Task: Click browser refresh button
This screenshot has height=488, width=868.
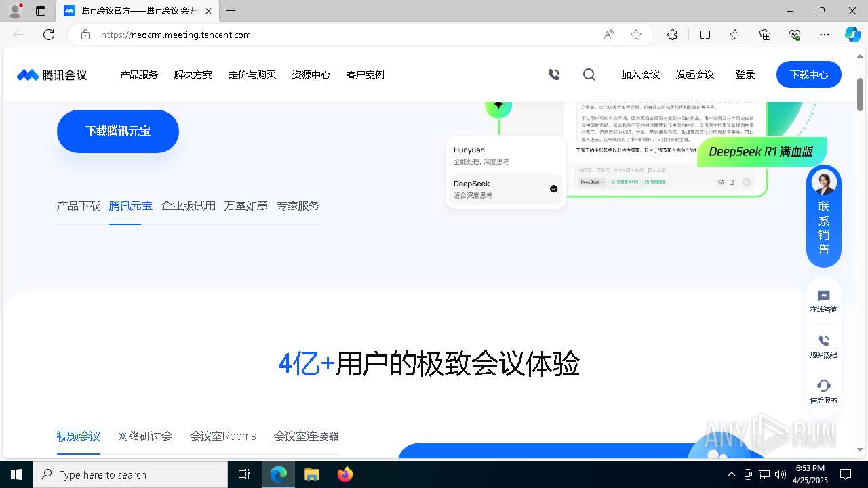Action: click(x=49, y=35)
